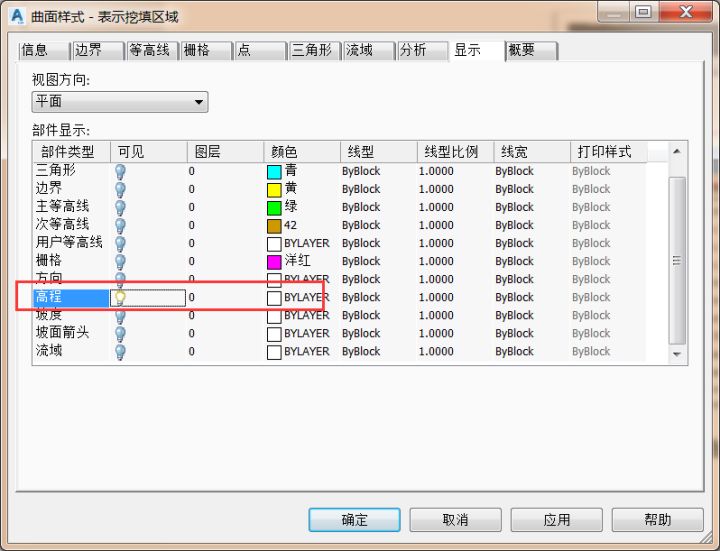Switch to the 点 tab
Viewport: 720px width, 551px height.
261,51
